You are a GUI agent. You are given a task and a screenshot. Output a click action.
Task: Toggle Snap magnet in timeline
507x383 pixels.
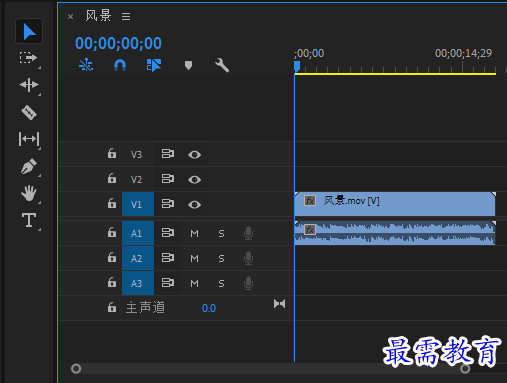coord(120,65)
